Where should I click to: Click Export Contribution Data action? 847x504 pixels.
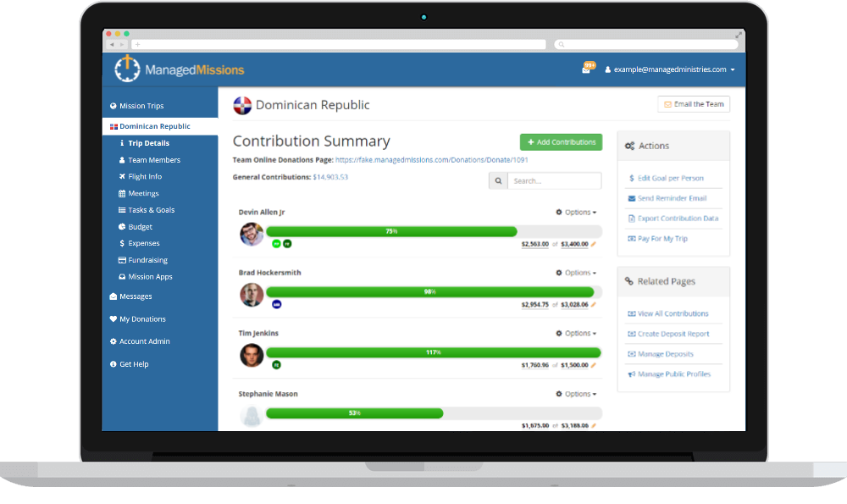click(673, 219)
